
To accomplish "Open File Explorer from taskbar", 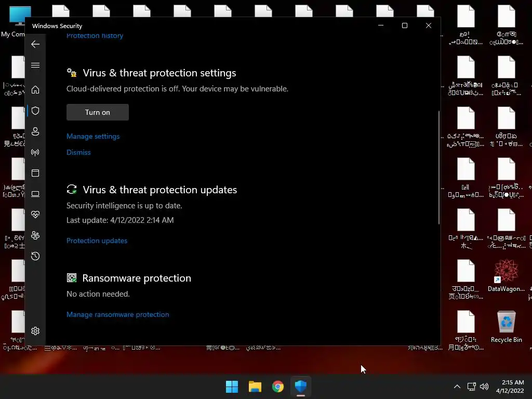I will (x=255, y=387).
